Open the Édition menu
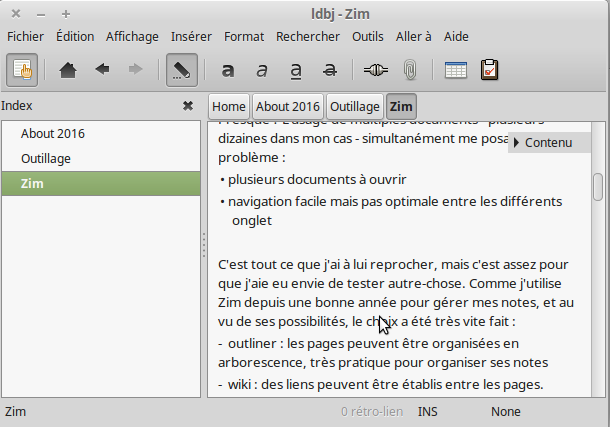The height and width of the screenshot is (427, 610). click(x=75, y=37)
